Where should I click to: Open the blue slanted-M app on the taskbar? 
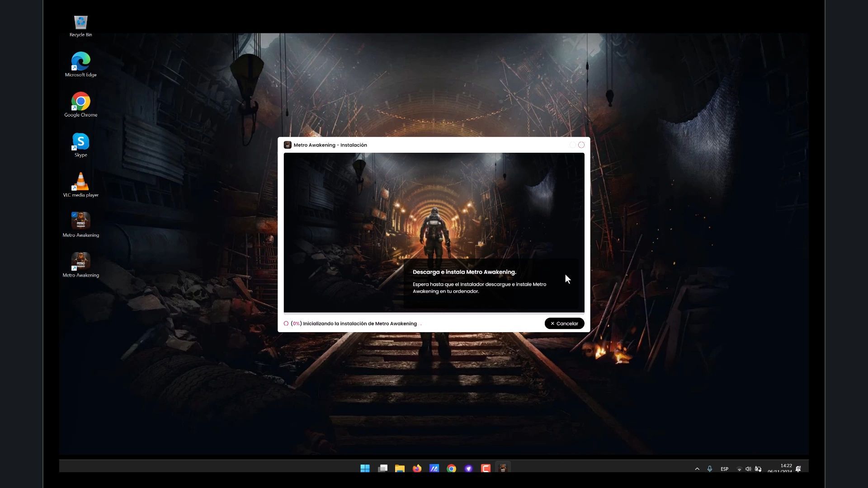tap(434, 469)
